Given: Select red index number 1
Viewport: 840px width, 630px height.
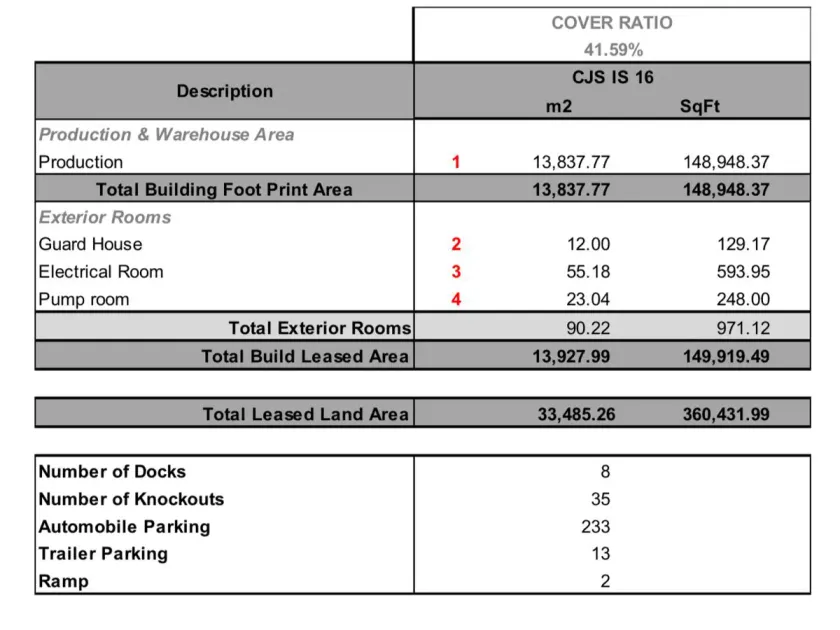Looking at the screenshot, I should 456,162.
